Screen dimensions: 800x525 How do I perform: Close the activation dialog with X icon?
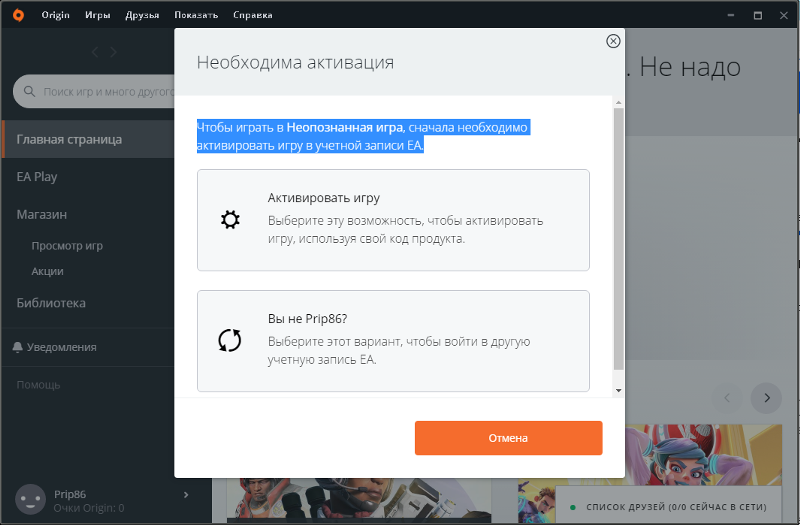click(613, 41)
